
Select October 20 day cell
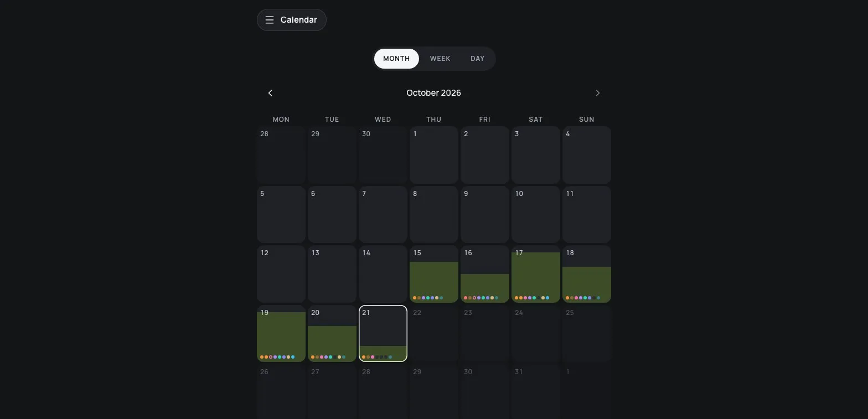pyautogui.click(x=332, y=334)
